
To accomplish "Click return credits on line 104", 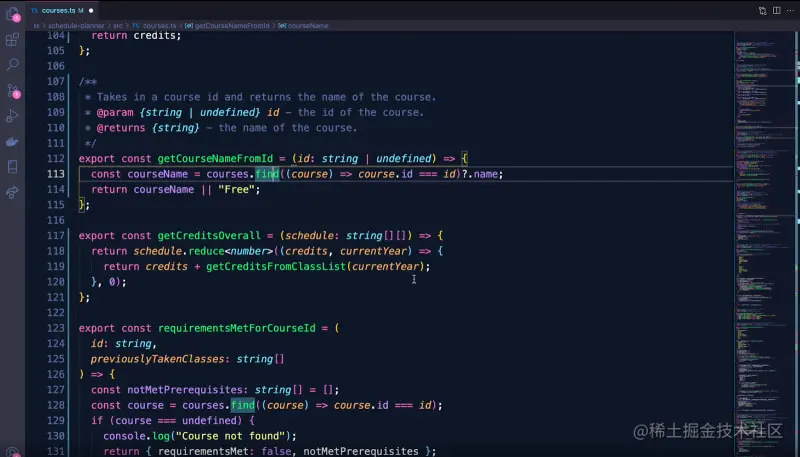I will pos(135,36).
